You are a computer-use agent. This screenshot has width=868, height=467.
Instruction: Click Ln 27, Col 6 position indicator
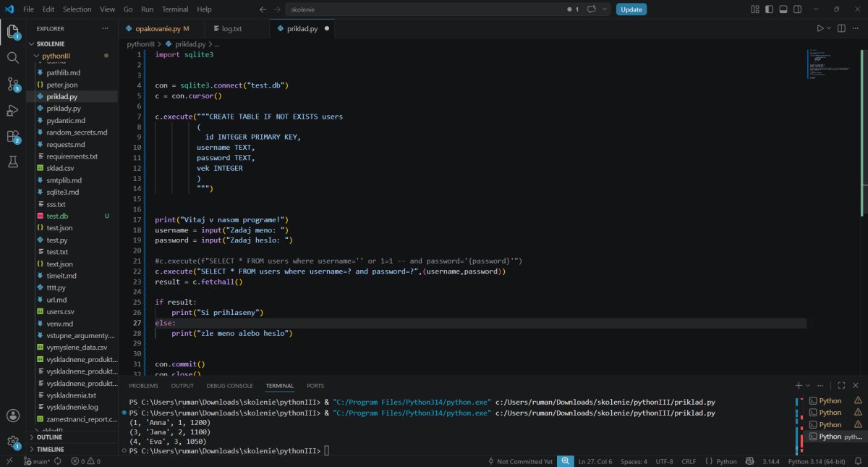pyautogui.click(x=595, y=461)
